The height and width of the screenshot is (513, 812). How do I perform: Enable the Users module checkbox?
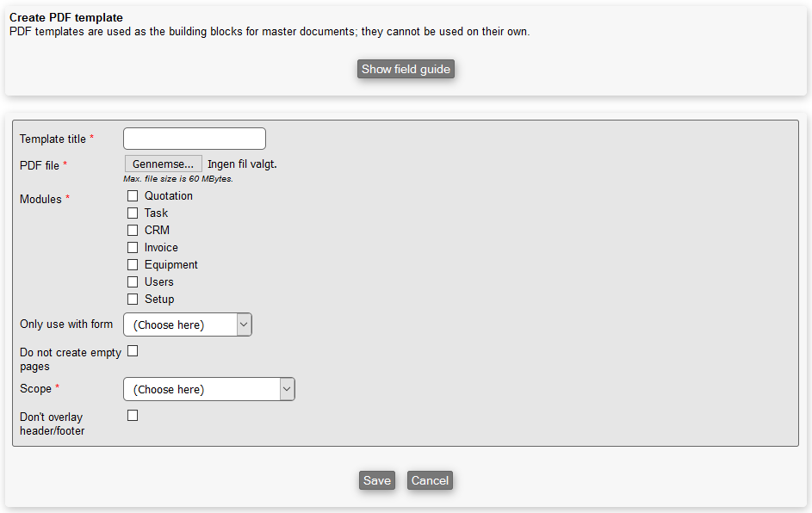133,282
